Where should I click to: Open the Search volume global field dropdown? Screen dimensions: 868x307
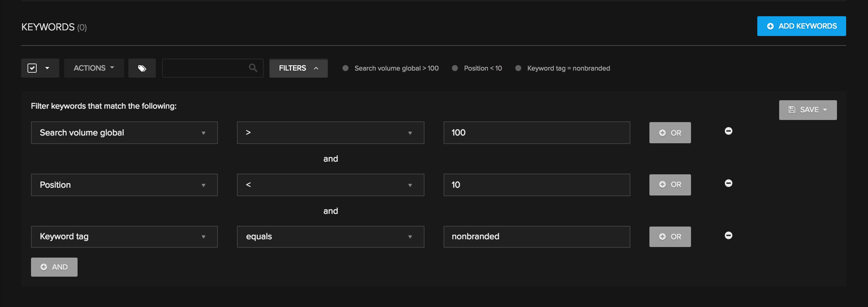[x=124, y=133]
